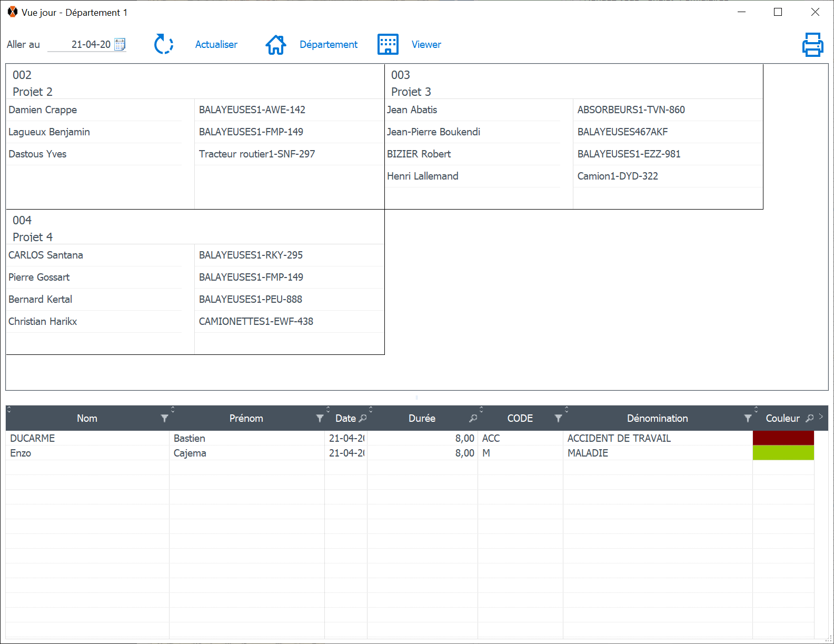Open the date picker calendar icon

(120, 44)
